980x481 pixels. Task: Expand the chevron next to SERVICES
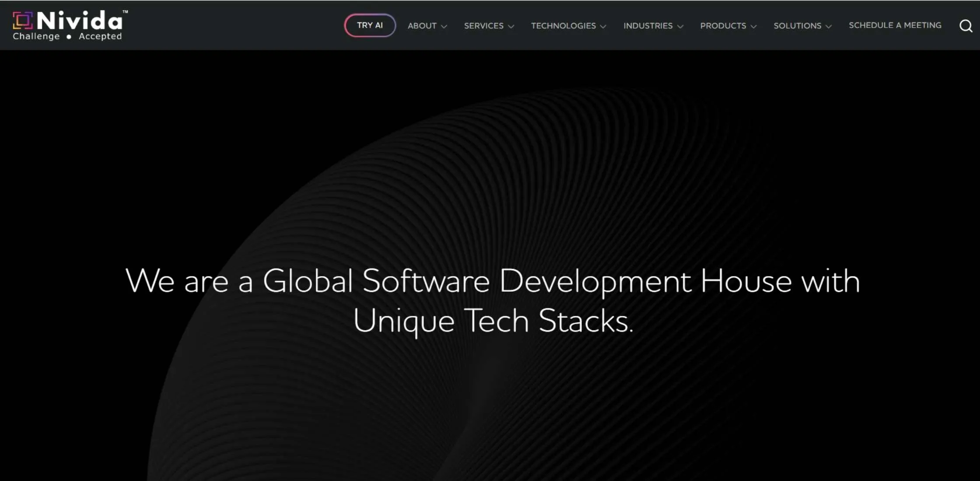click(511, 26)
